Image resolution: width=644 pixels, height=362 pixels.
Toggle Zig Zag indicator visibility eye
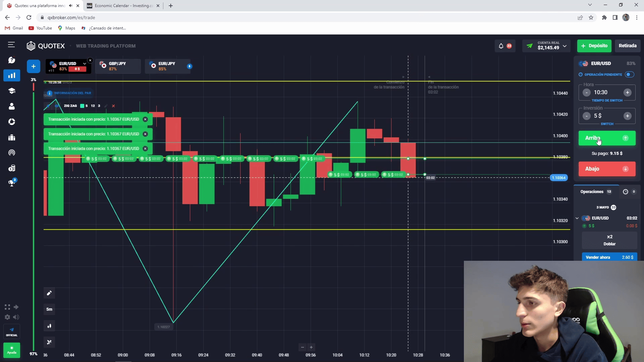pos(57,106)
